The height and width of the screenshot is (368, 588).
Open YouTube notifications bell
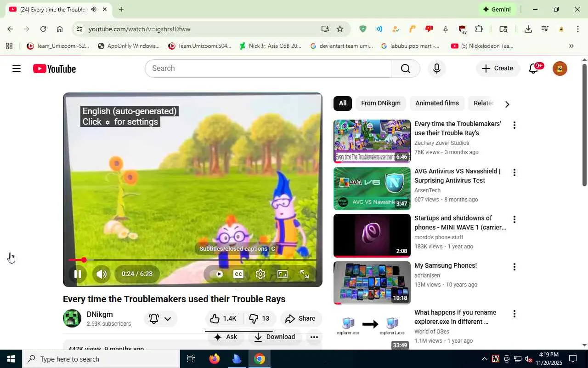click(x=534, y=69)
